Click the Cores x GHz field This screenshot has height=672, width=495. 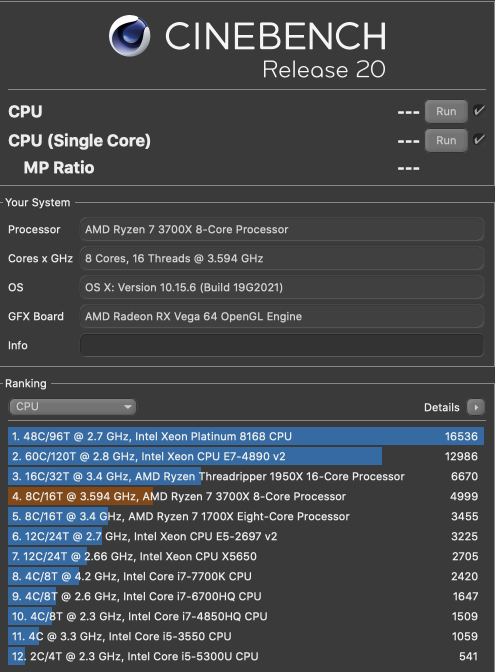click(x=282, y=258)
